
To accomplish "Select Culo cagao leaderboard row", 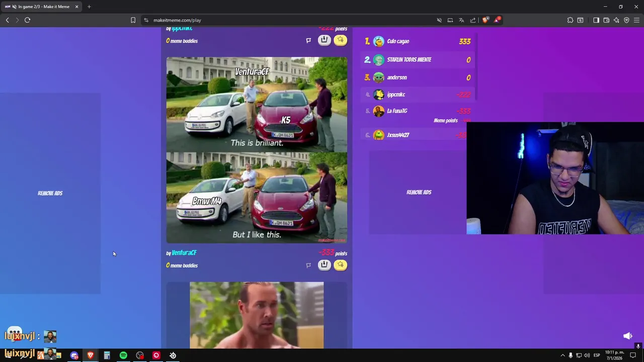I will tap(418, 41).
